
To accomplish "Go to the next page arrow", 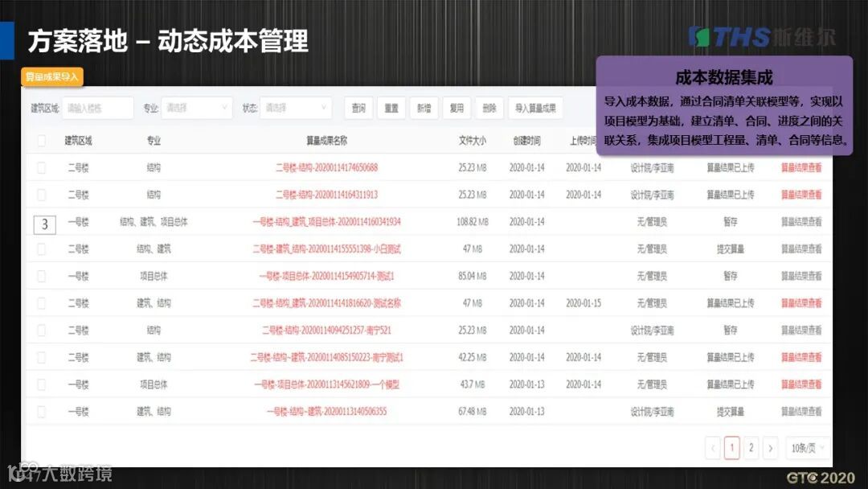I will pyautogui.click(x=770, y=447).
